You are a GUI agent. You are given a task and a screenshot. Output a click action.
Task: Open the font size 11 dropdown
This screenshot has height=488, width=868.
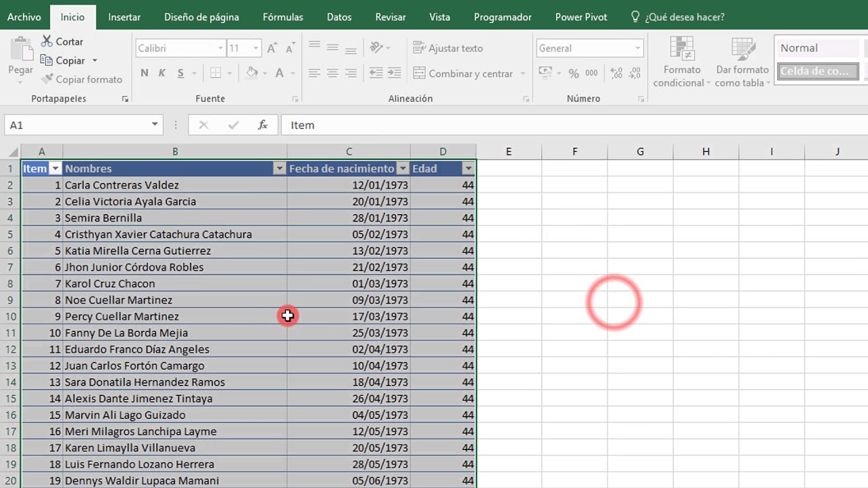[256, 48]
